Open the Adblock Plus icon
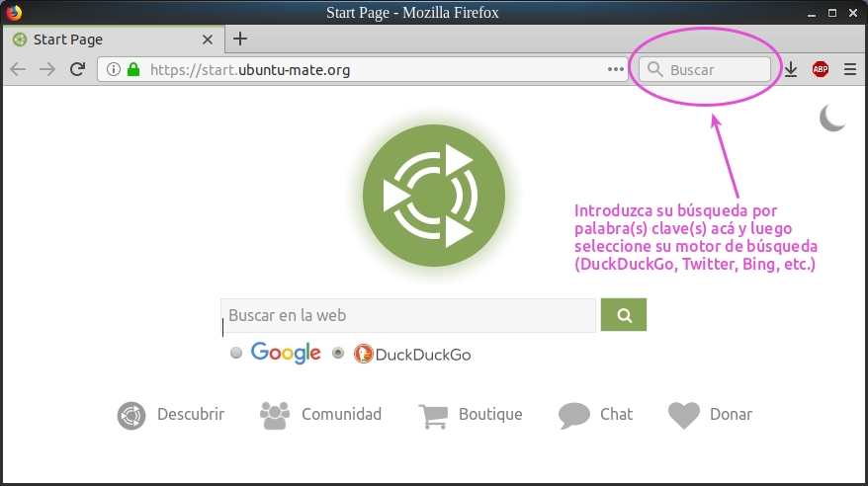The height and width of the screenshot is (486, 868). click(821, 69)
